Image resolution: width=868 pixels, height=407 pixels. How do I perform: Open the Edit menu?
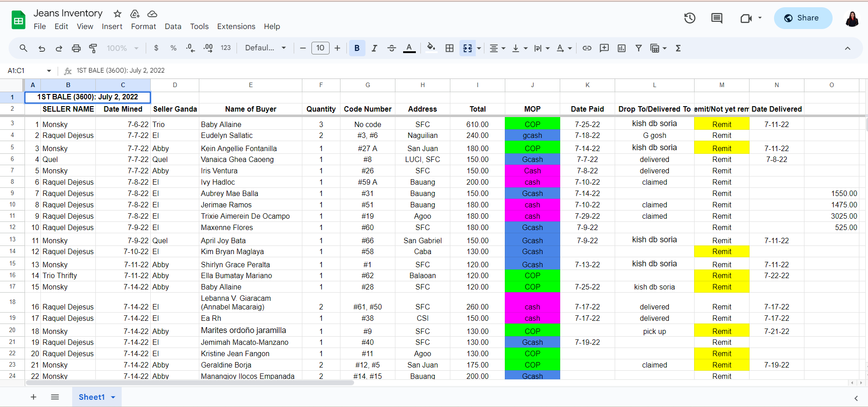pyautogui.click(x=61, y=26)
